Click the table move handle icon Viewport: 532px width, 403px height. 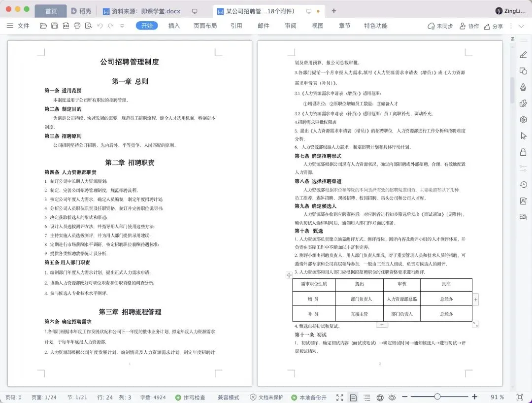point(289,275)
